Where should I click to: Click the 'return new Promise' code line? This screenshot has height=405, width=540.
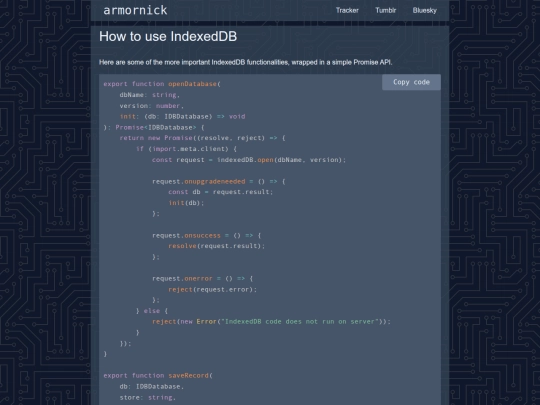[x=202, y=138]
